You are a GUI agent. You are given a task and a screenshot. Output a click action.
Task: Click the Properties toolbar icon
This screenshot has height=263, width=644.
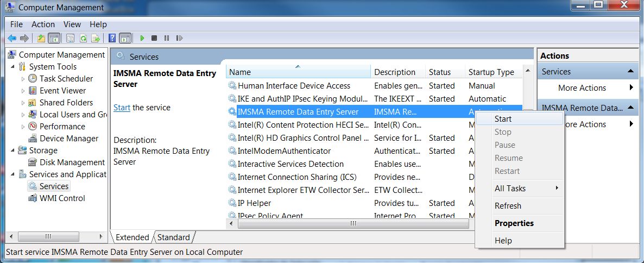point(70,38)
